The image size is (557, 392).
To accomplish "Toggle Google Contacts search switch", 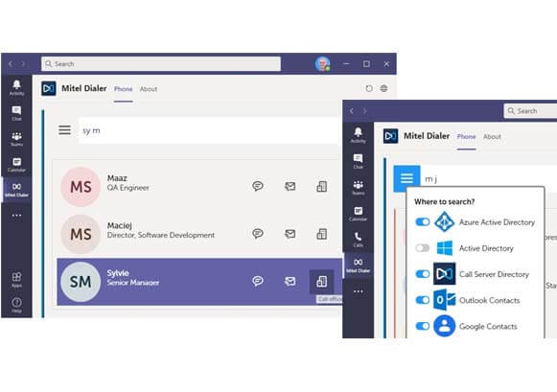I will tap(423, 326).
